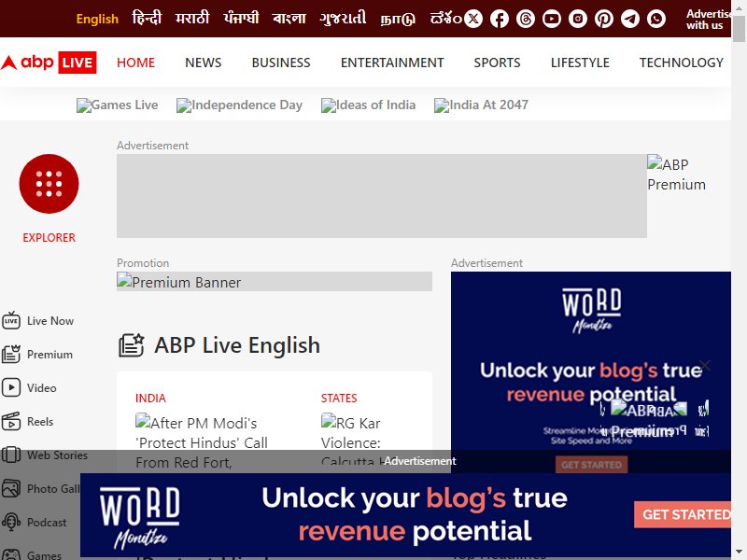The width and height of the screenshot is (747, 560).
Task: Click the Live Now sidebar text
Action: (x=50, y=321)
